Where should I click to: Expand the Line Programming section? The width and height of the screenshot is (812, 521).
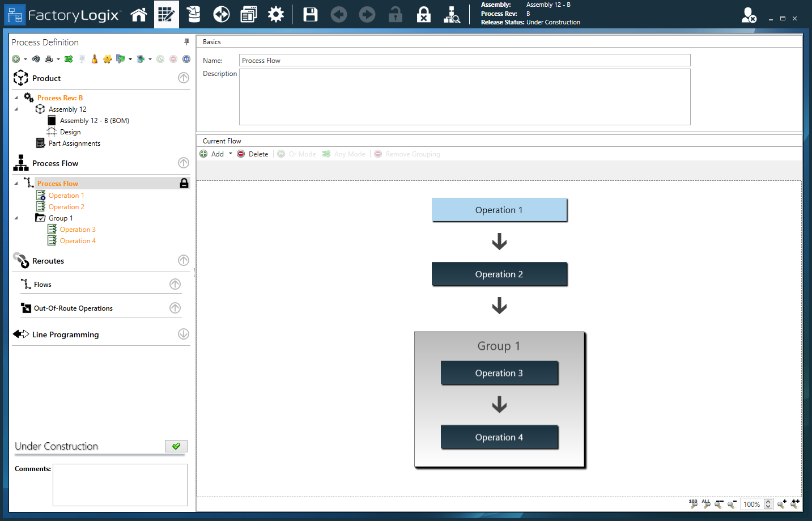[183, 334]
